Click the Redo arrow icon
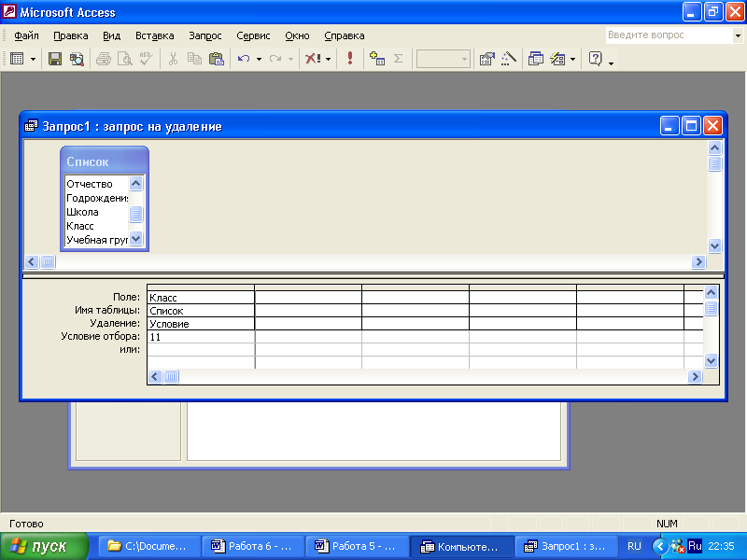This screenshot has width=747, height=560. (275, 59)
